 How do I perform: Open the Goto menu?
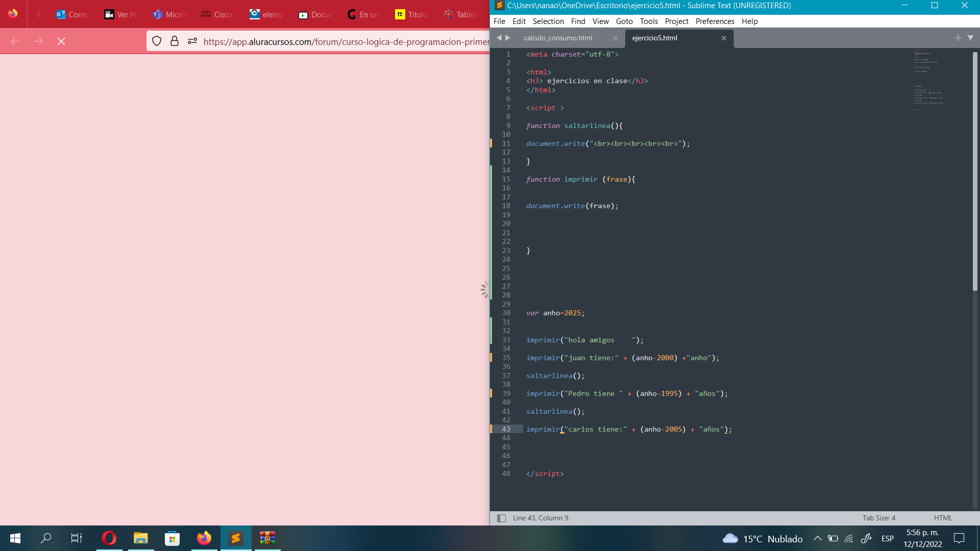[624, 21]
